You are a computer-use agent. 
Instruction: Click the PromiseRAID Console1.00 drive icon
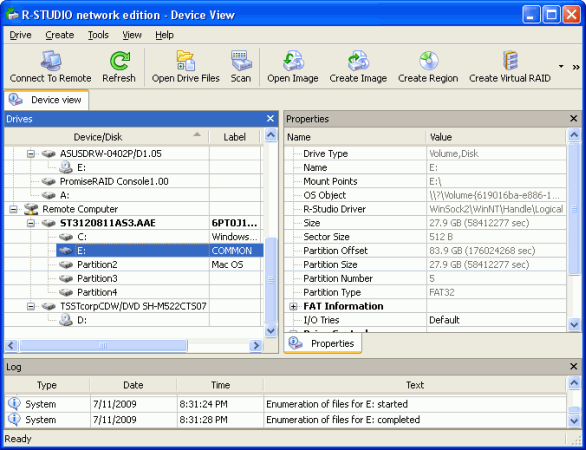point(49,181)
